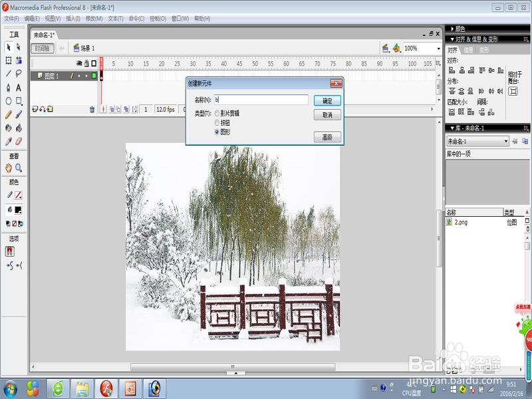Open the 编辑(E) menu
532x399 pixels.
(32, 19)
